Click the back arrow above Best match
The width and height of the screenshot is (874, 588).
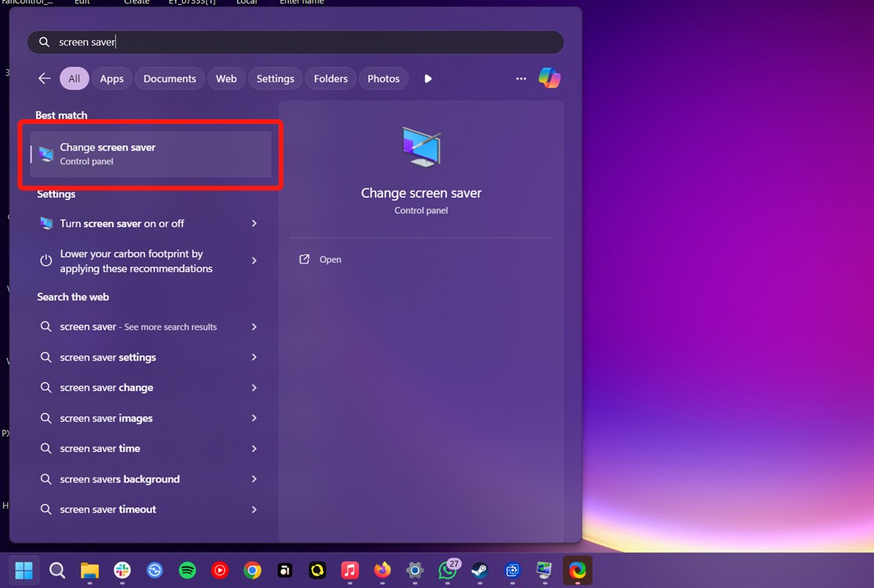(x=44, y=78)
